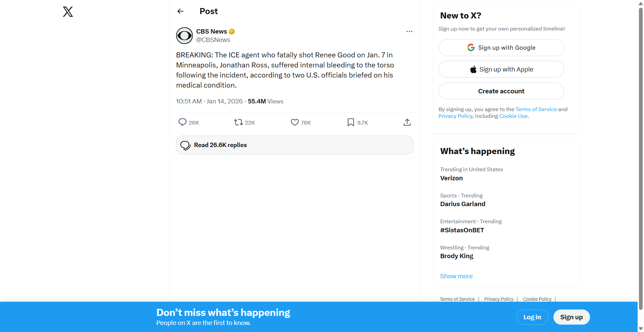
Task: Sign up with Google
Action: coord(501,48)
